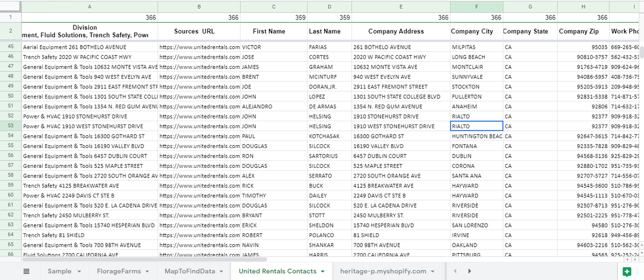Select column A header
Screen dimensions: 644x280
click(89, 6)
